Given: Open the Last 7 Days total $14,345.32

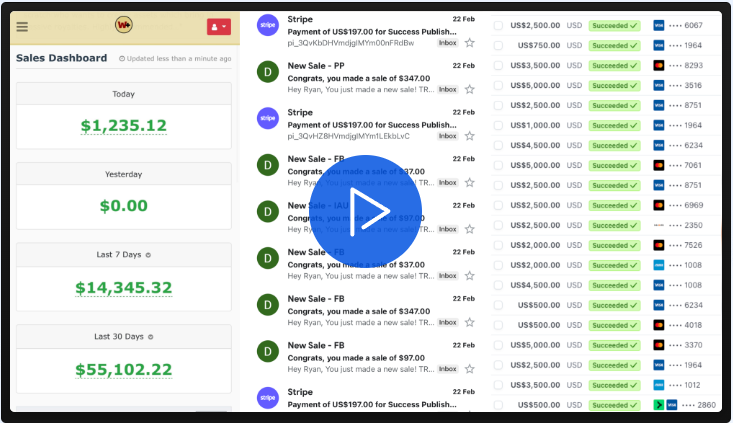Looking at the screenshot, I should pos(124,288).
